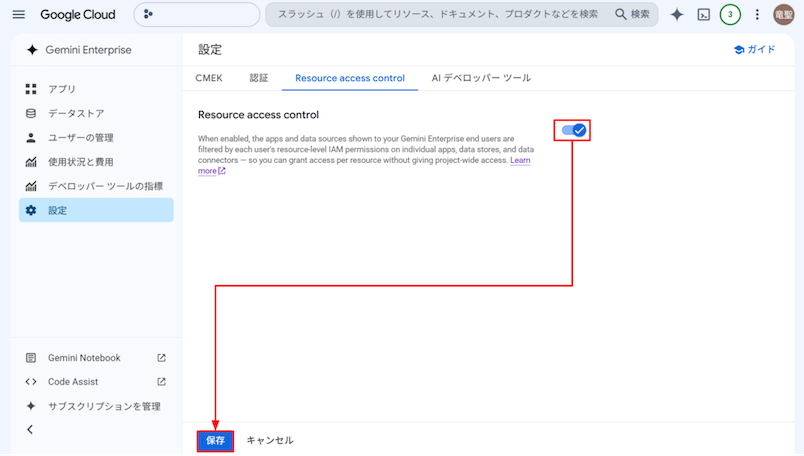Click the user account avatar
The width and height of the screenshot is (804, 456).
783,14
